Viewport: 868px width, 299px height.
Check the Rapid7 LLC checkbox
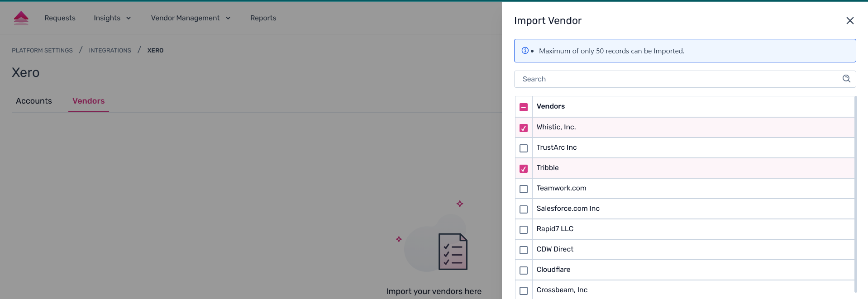point(524,230)
